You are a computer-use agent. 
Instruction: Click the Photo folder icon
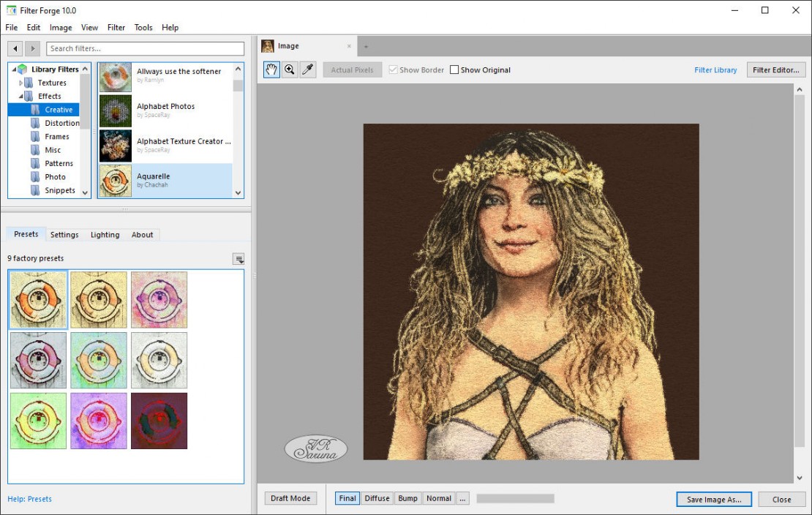[35, 177]
